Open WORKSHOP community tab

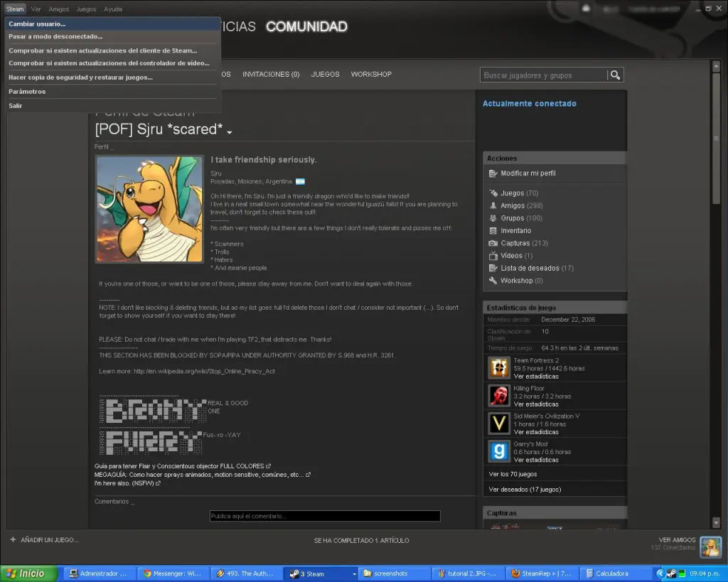(371, 74)
